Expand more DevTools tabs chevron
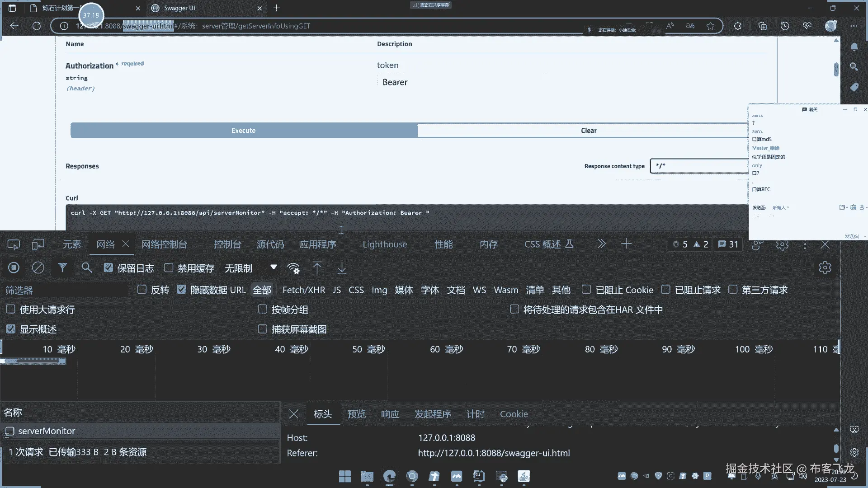 point(601,244)
